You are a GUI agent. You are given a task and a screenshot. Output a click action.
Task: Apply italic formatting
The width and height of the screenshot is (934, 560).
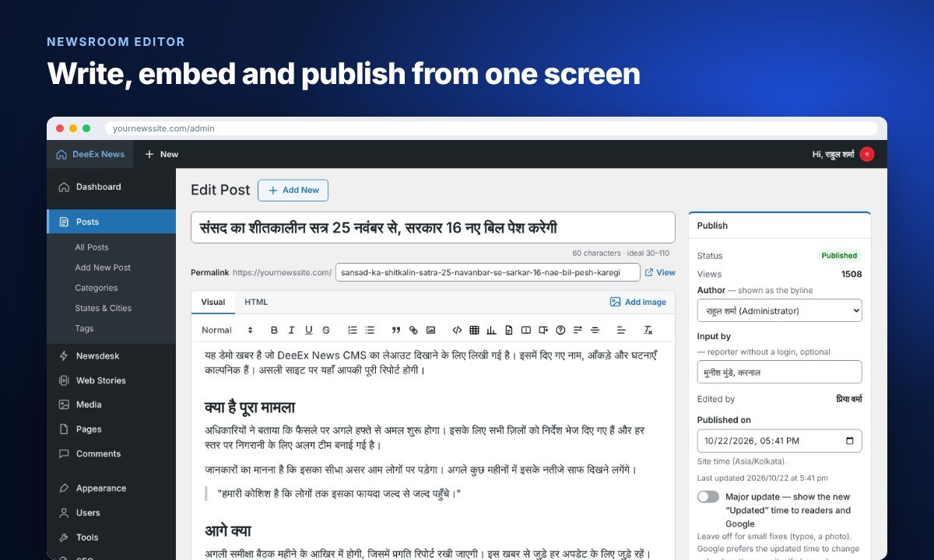[x=291, y=331]
